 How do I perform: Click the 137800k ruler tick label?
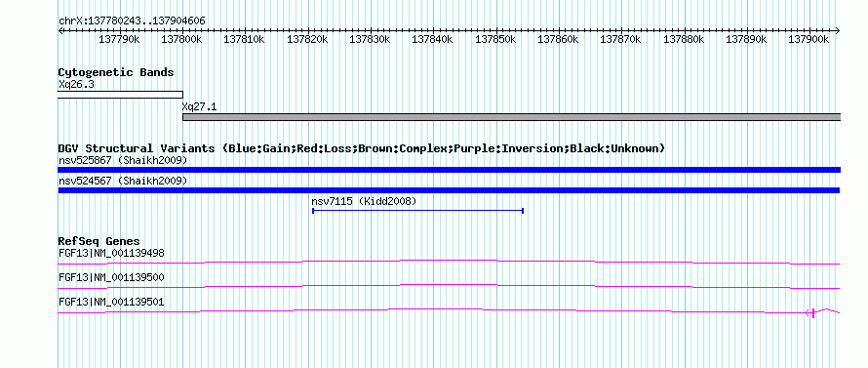(x=181, y=39)
